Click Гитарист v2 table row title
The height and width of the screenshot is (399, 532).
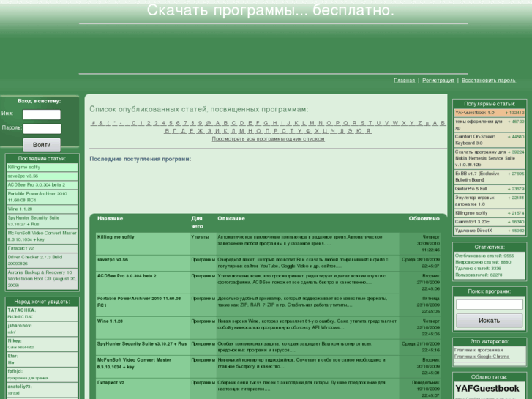(110, 383)
